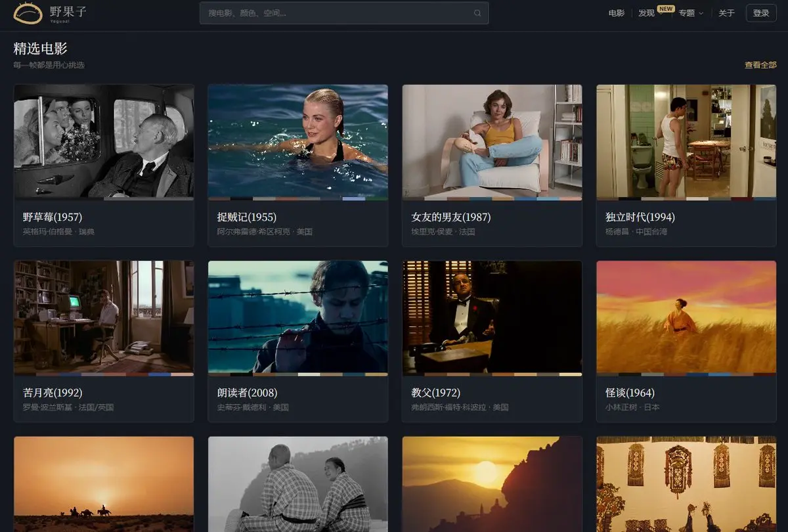Click the 精选电影 section heading
This screenshot has height=532, width=788.
click(41, 49)
